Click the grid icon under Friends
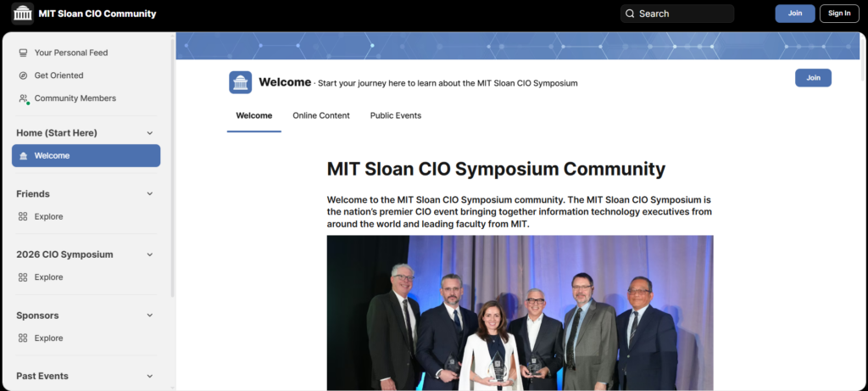 [x=23, y=216]
